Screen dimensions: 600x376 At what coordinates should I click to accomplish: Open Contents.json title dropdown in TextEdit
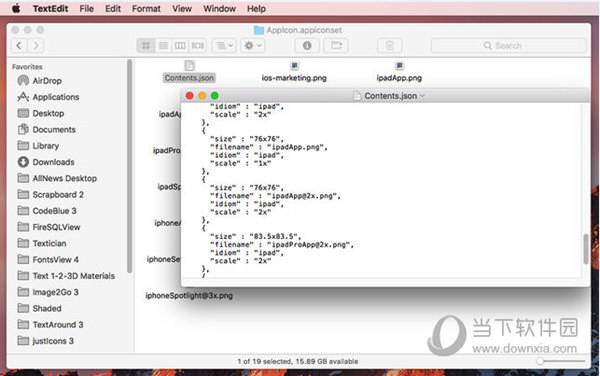pos(422,96)
